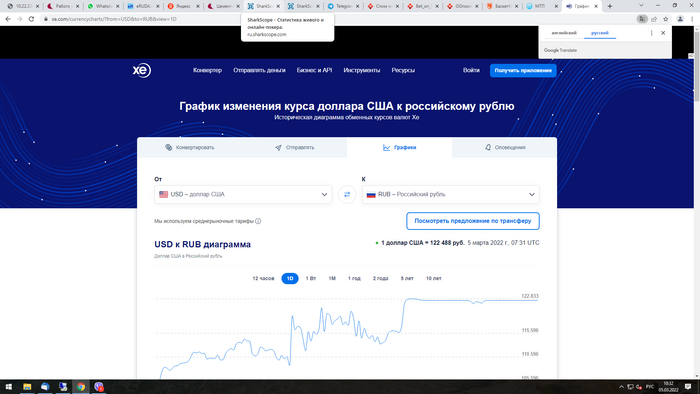The image size is (700, 394).
Task: Select the 1M chart range
Action: (332, 278)
